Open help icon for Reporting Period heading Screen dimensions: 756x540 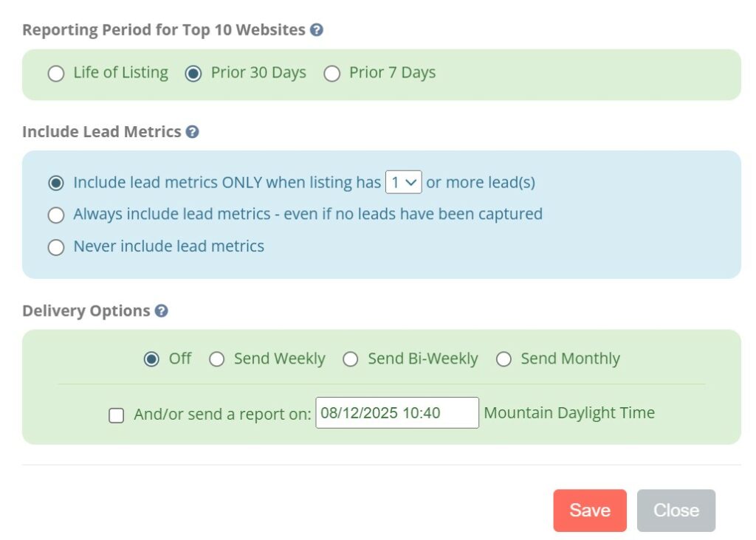coord(316,30)
